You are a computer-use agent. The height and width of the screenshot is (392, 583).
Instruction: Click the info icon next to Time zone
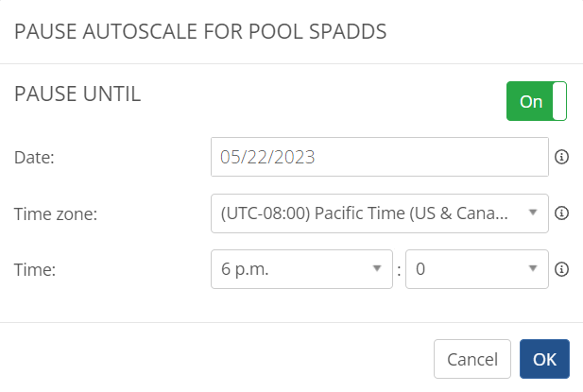pyautogui.click(x=561, y=213)
